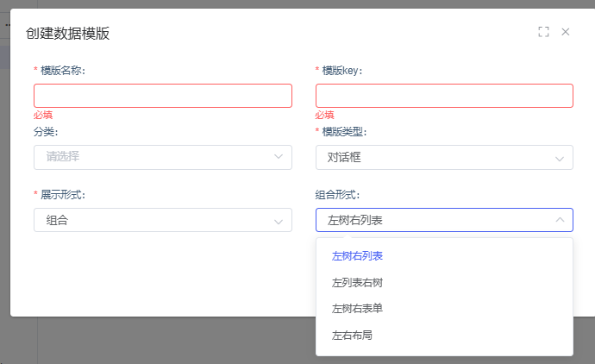Click the 创建数据模版 dialog title
The height and width of the screenshot is (364, 595).
[x=67, y=34]
